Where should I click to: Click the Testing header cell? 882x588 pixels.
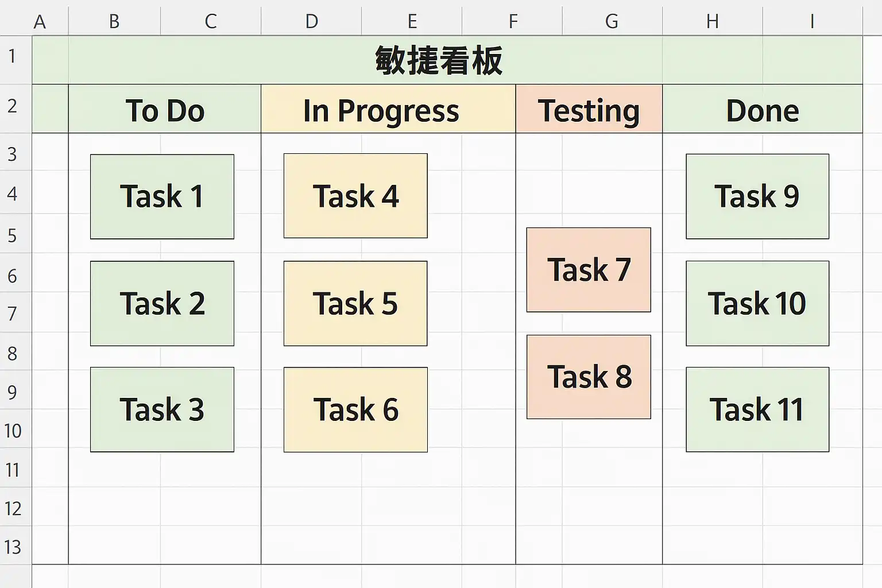tap(589, 109)
